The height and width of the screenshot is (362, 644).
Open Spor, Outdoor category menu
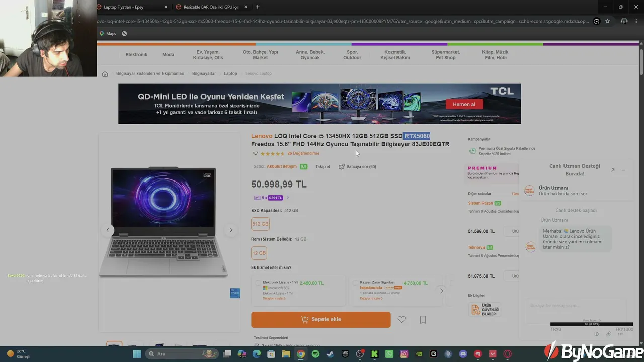pyautogui.click(x=352, y=55)
